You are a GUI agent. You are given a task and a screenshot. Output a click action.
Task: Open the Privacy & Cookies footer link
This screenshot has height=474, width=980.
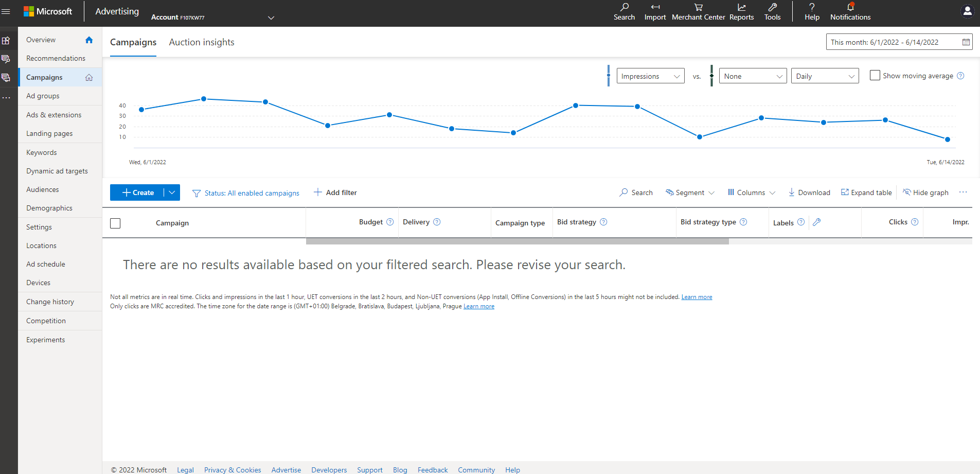pos(233,470)
